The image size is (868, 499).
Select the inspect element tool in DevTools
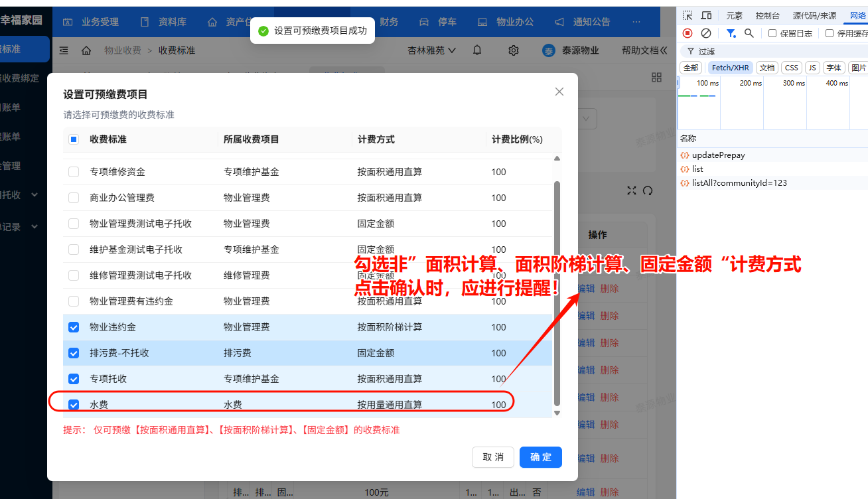click(x=687, y=15)
